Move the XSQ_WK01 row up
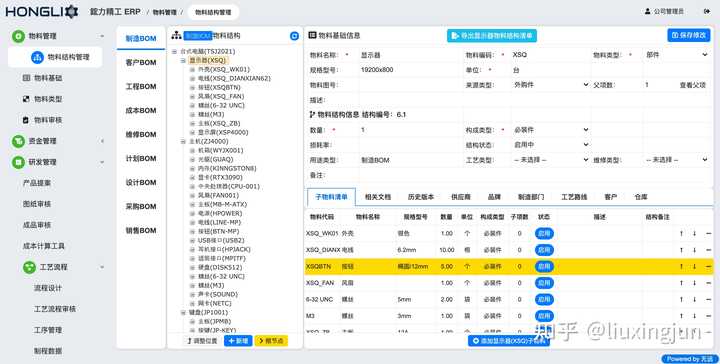This screenshot has width=720, height=364. pyautogui.click(x=681, y=234)
